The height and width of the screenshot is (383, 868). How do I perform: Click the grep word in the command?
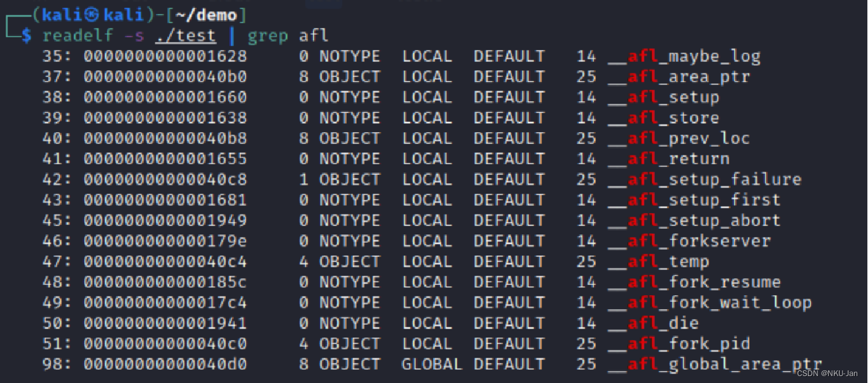point(267,37)
